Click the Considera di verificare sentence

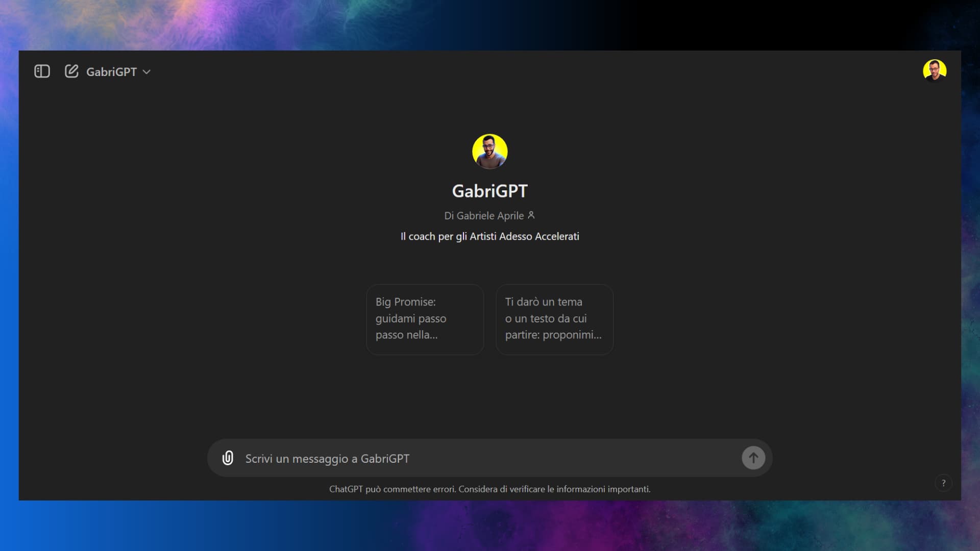click(x=554, y=489)
